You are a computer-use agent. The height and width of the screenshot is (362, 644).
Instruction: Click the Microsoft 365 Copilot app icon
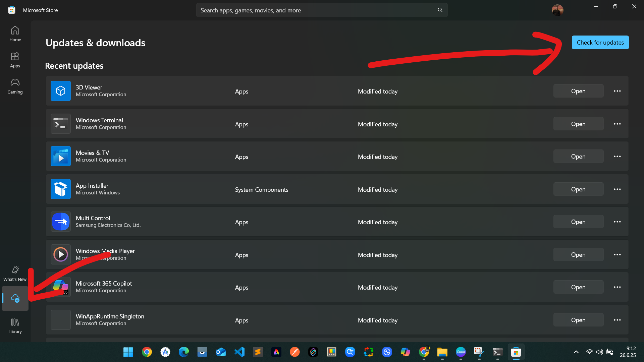click(x=60, y=287)
